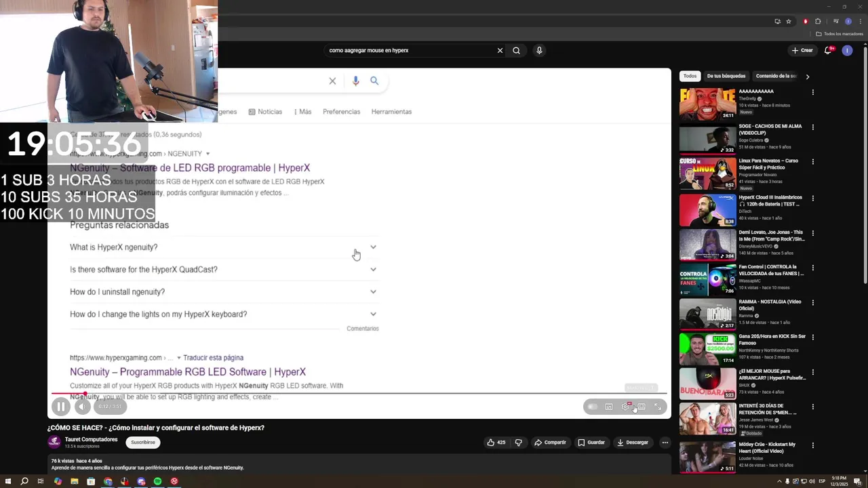Image resolution: width=868 pixels, height=488 pixels.
Task: Open Chrome profile avatar
Action: pyautogui.click(x=848, y=21)
